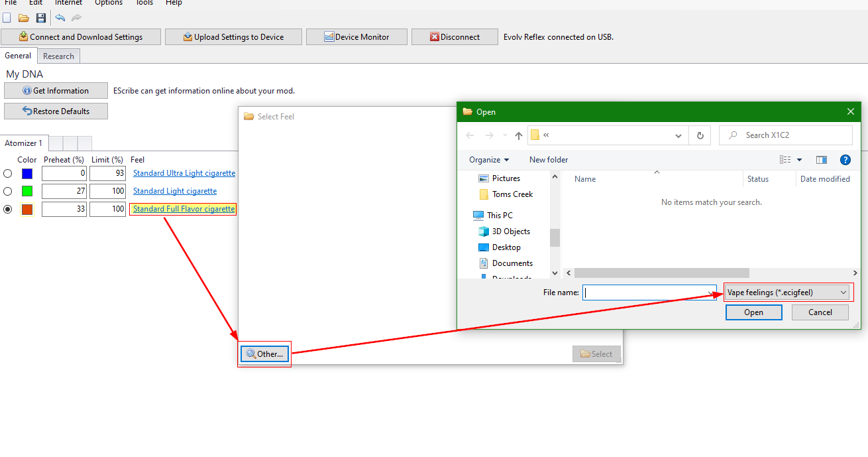Click the Undo arrow icon
868x457 pixels.
(60, 18)
